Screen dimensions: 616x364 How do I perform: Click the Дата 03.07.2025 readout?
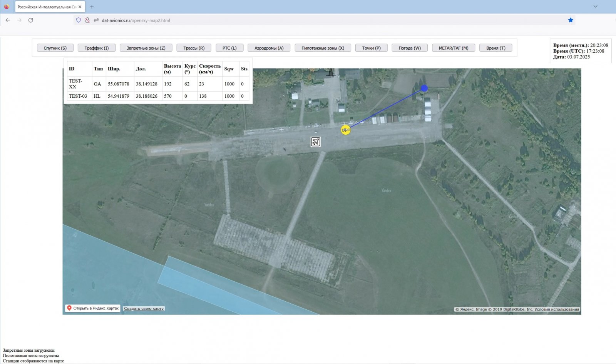571,57
